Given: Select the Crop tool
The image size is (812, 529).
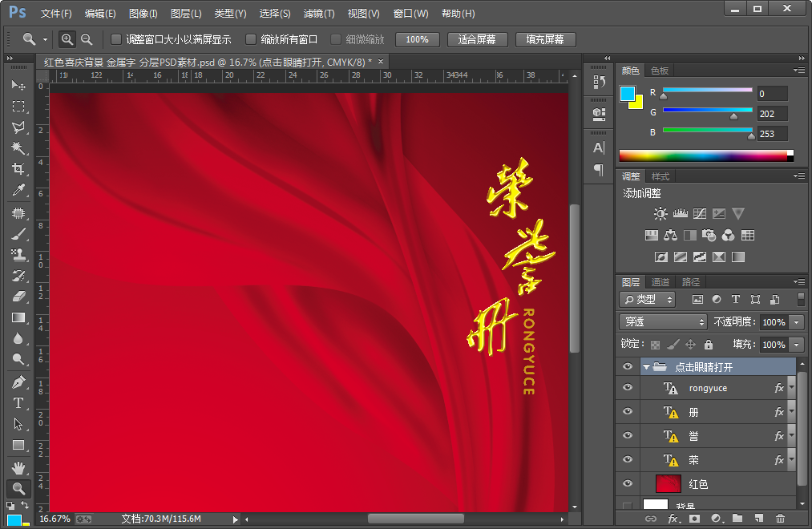Looking at the screenshot, I should tap(18, 169).
